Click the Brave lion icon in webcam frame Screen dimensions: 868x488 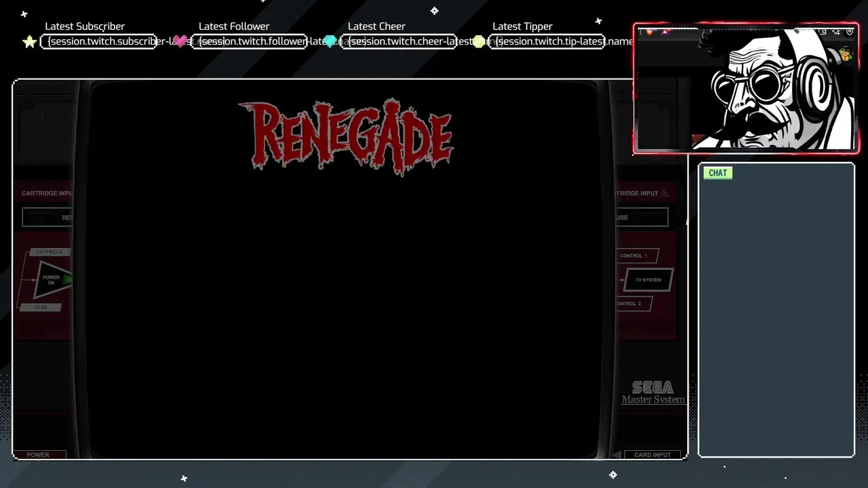click(x=649, y=31)
